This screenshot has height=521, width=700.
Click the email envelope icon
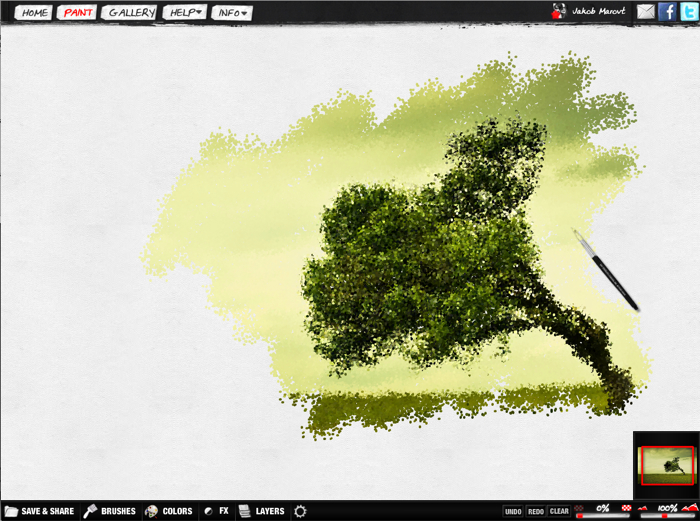pyautogui.click(x=646, y=12)
